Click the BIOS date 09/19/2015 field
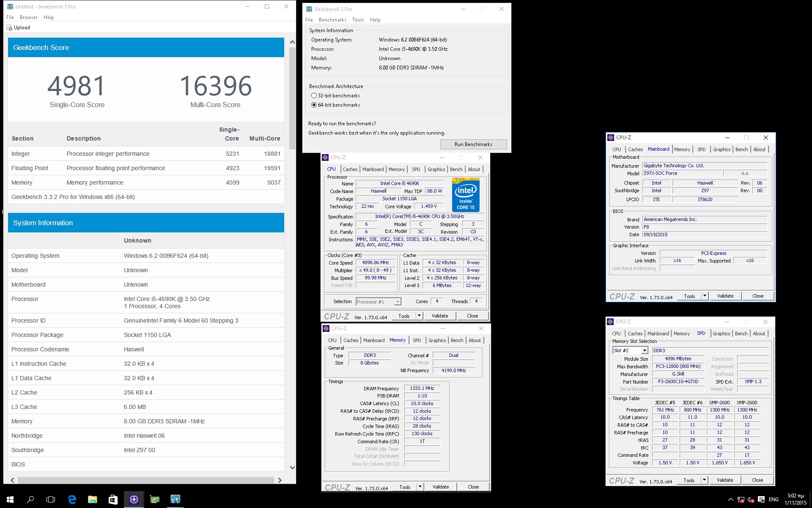Viewport: 812px width, 508px height. click(705, 235)
